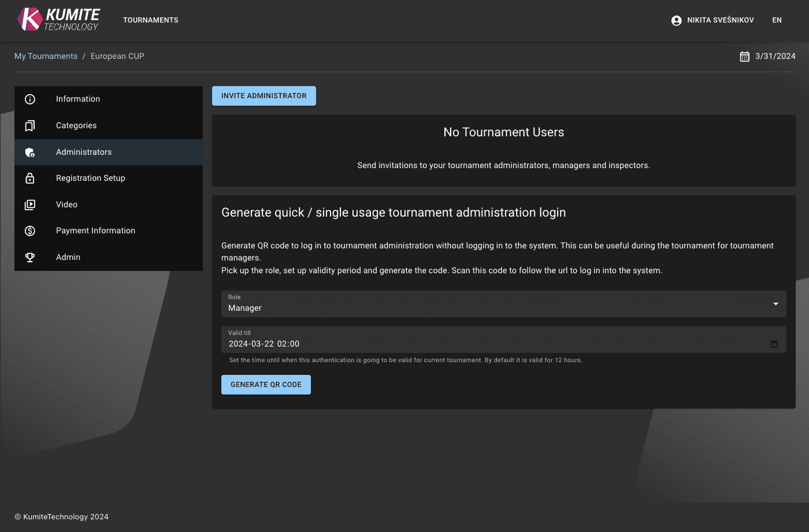Image resolution: width=809 pixels, height=532 pixels.
Task: Click the user account icon in the header
Action: point(676,20)
